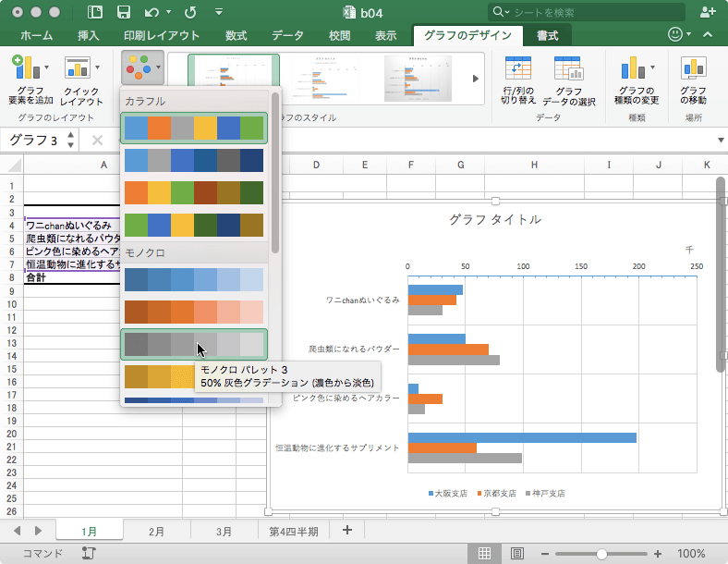Select monochrome orange gradient palette

click(194, 312)
